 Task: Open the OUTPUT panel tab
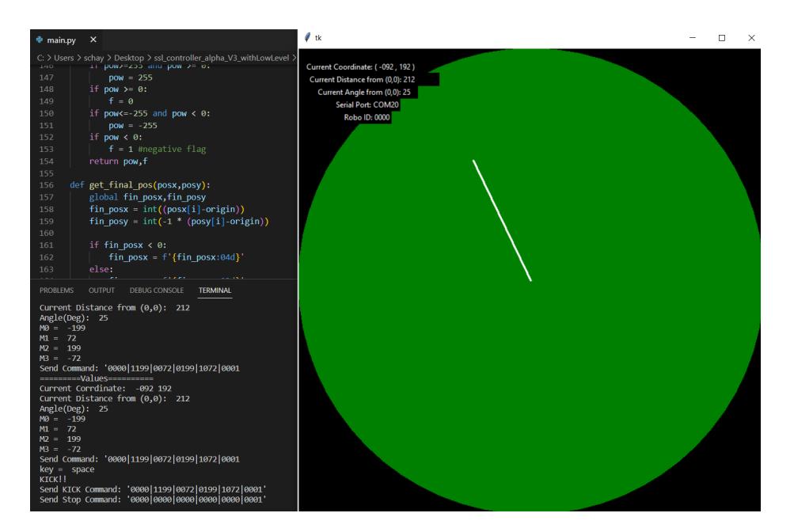[101, 291]
